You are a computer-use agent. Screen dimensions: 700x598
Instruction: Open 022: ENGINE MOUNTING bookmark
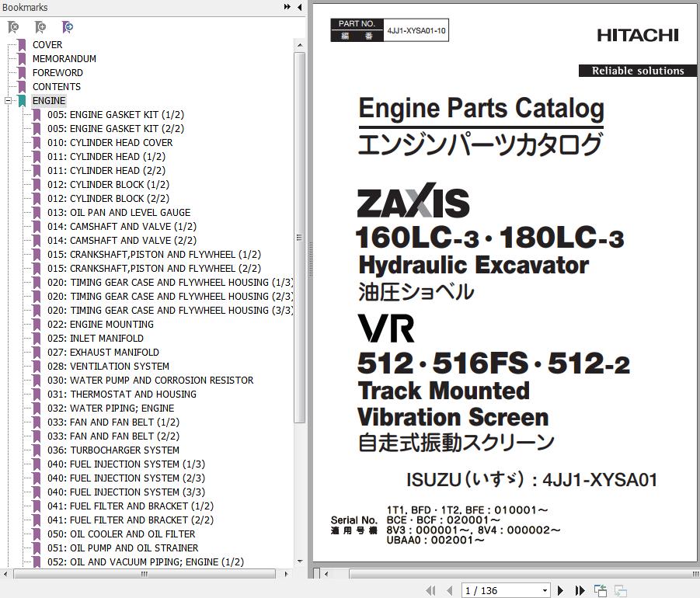(x=100, y=324)
